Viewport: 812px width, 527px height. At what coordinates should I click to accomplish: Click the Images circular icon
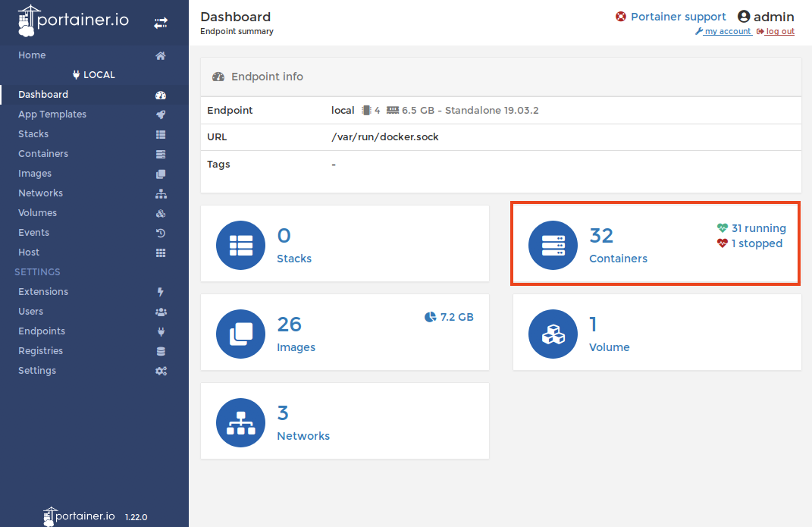[240, 334]
